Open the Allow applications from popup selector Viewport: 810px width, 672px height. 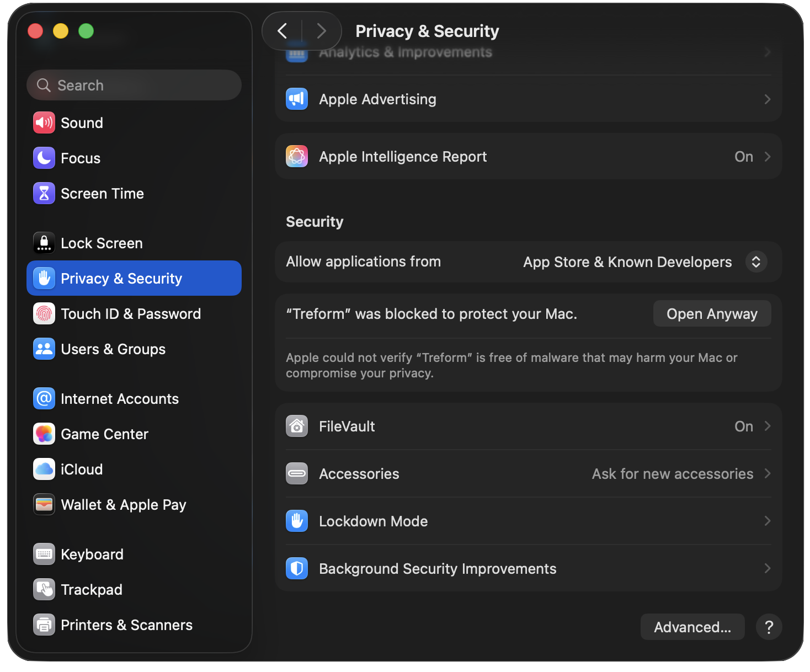756,262
